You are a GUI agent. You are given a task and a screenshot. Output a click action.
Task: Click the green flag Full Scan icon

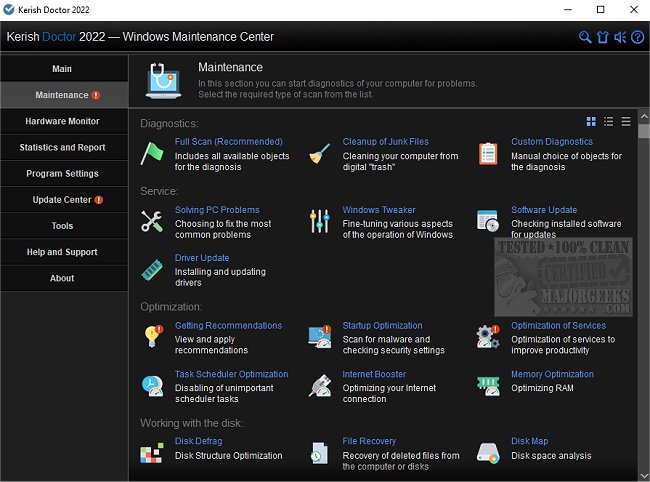coord(152,153)
